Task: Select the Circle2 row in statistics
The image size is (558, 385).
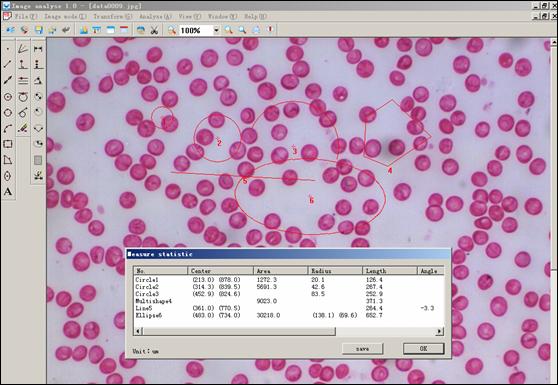Action: 289,287
